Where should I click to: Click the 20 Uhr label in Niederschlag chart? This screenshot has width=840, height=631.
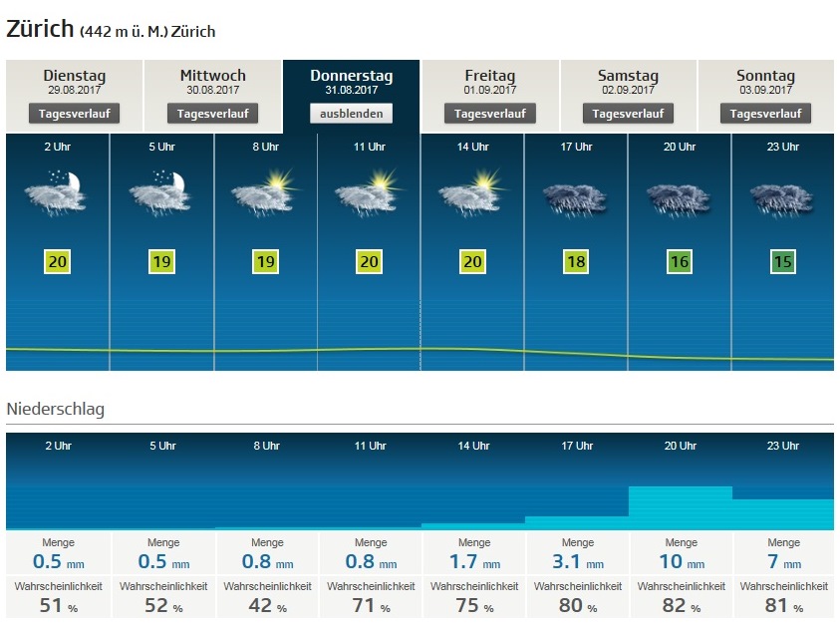coord(681,446)
